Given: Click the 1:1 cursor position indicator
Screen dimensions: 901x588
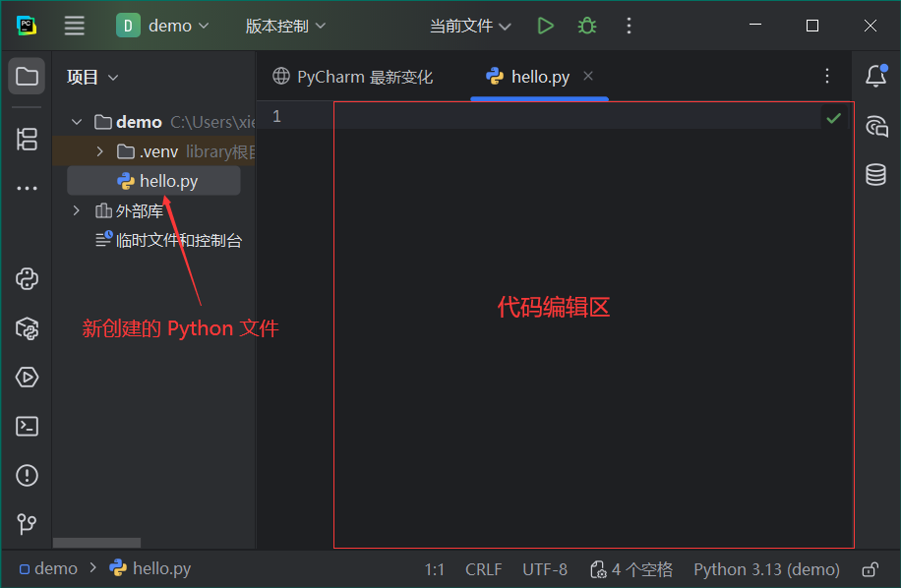Looking at the screenshot, I should tap(435, 569).
